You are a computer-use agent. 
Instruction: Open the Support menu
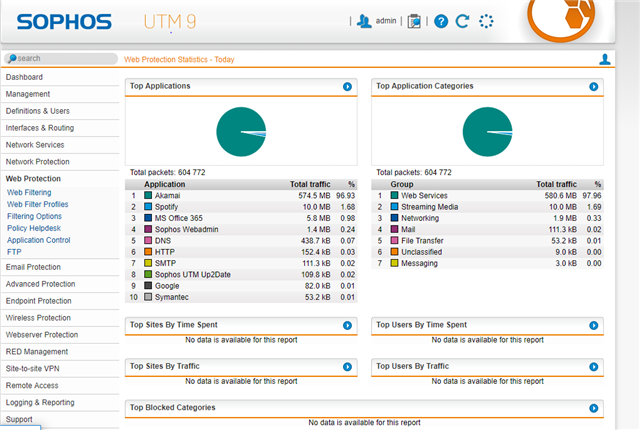pos(60,419)
